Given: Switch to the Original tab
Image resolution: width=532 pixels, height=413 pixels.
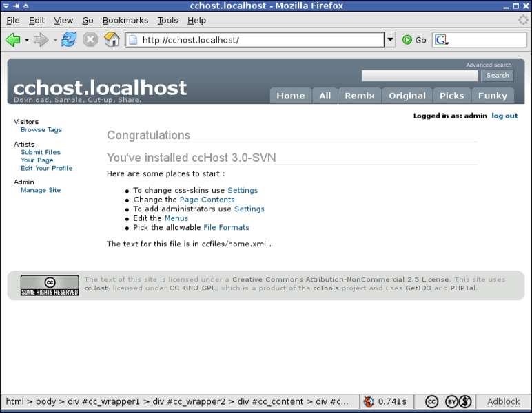Looking at the screenshot, I should 407,96.
